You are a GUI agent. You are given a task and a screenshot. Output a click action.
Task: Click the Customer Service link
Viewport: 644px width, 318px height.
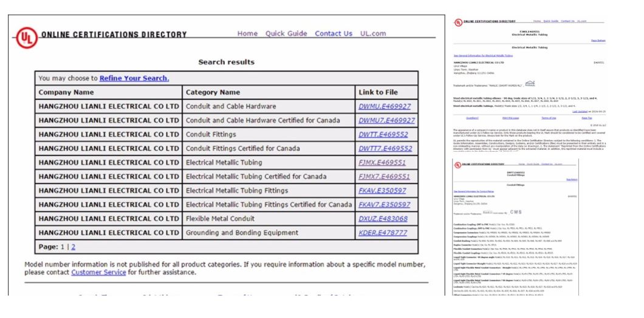pyautogui.click(x=98, y=272)
